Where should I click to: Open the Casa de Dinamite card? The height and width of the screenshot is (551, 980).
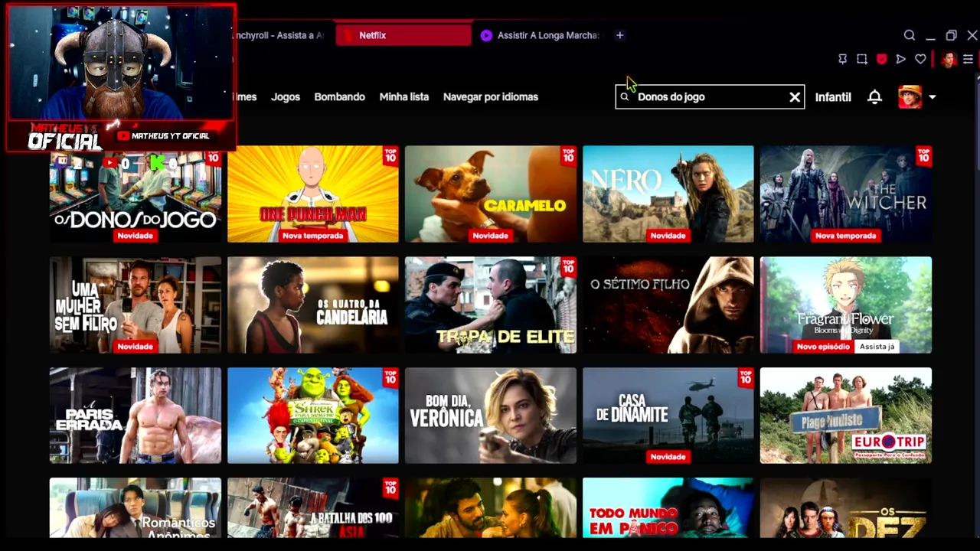tap(668, 416)
